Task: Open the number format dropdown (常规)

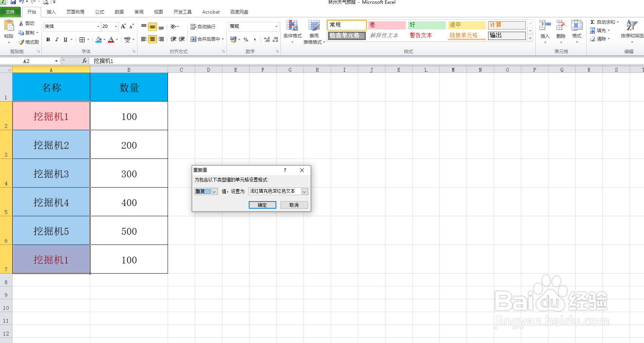Action: point(276,26)
